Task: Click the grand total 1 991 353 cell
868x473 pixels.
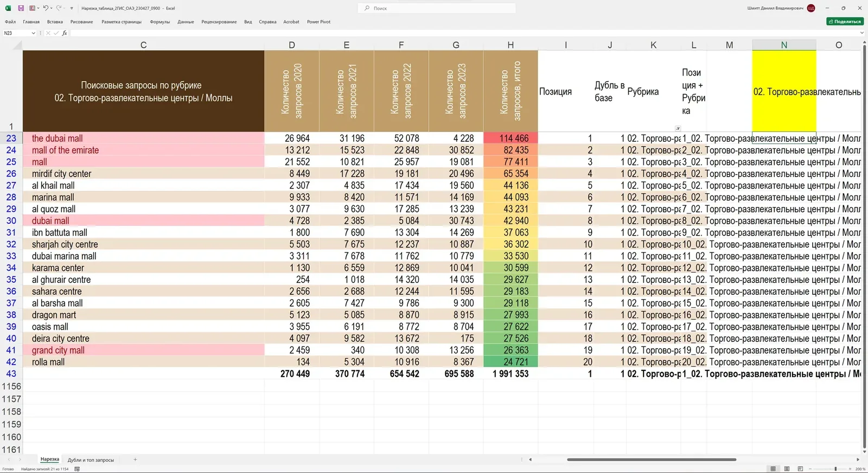Action: pyautogui.click(x=510, y=374)
